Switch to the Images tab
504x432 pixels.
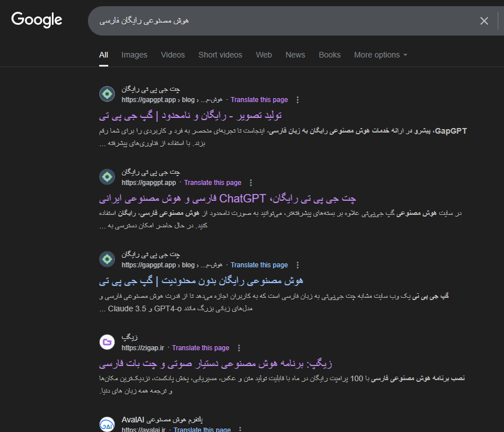point(134,55)
